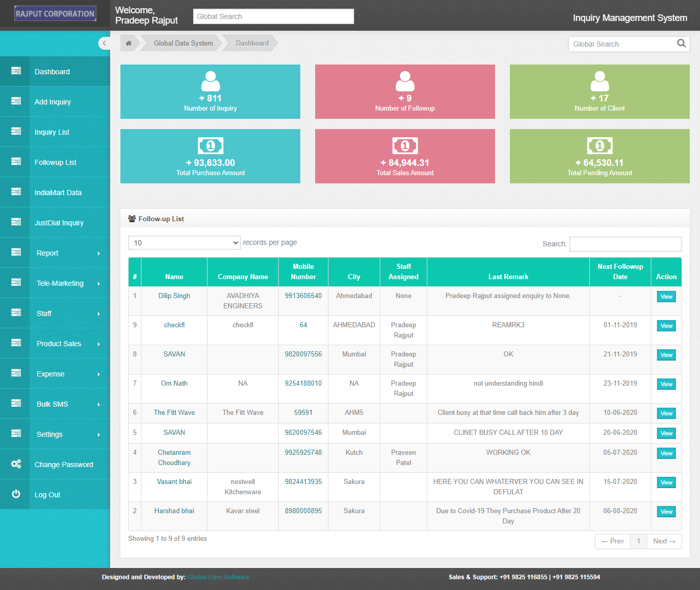Click the money icon on Total Sales Amount card
Image resolution: width=700 pixels, height=590 pixels.
405,145
